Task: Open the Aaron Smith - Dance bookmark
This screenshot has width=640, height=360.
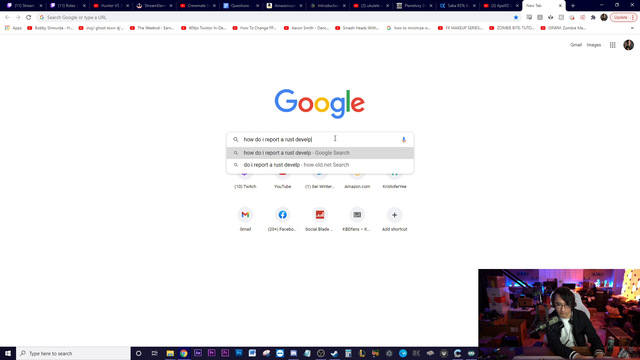Action: click(x=306, y=28)
